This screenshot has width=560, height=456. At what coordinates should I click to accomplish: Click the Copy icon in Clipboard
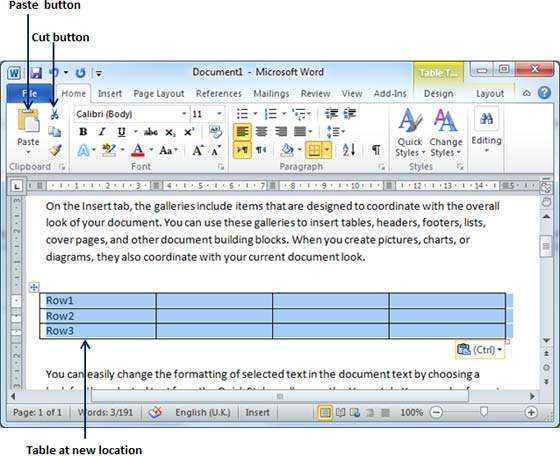coord(55,132)
